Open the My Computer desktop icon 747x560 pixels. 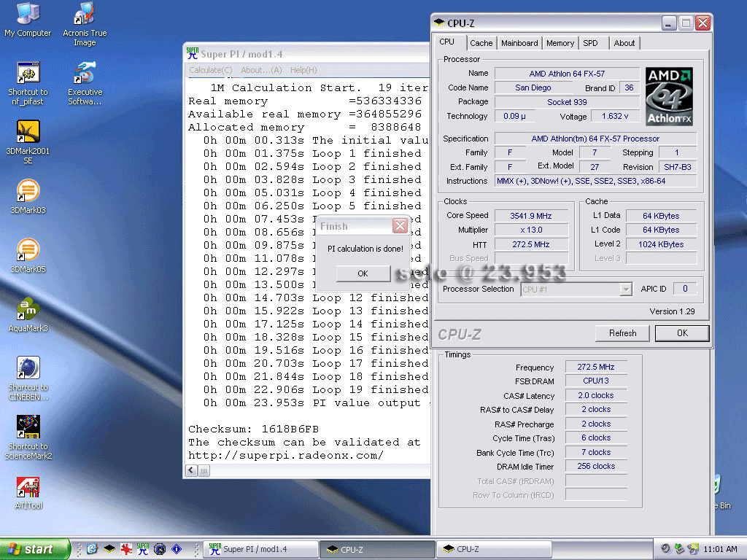point(28,15)
